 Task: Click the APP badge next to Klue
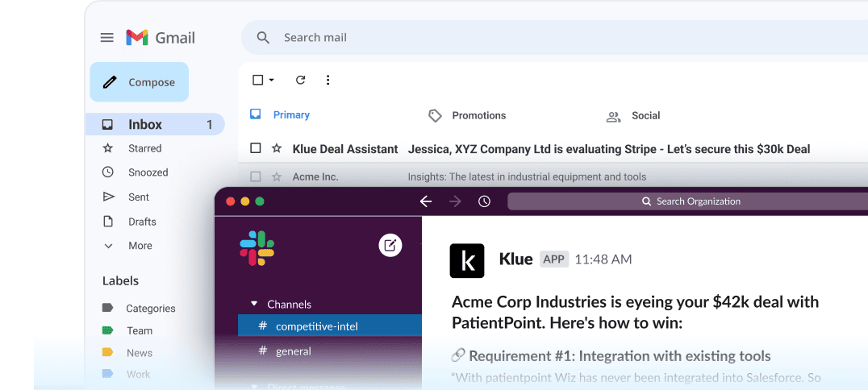coord(554,259)
